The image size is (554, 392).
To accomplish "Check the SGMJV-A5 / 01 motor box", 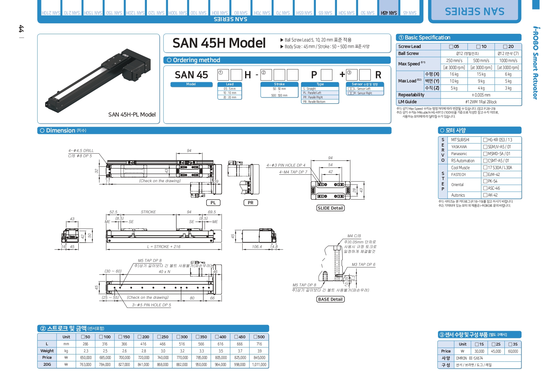I will pos(485,147).
